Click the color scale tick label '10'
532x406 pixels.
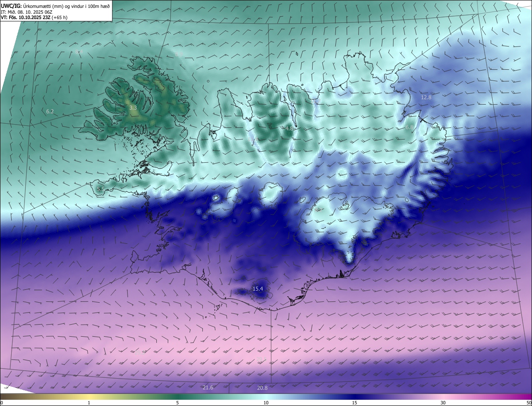pos(266,403)
